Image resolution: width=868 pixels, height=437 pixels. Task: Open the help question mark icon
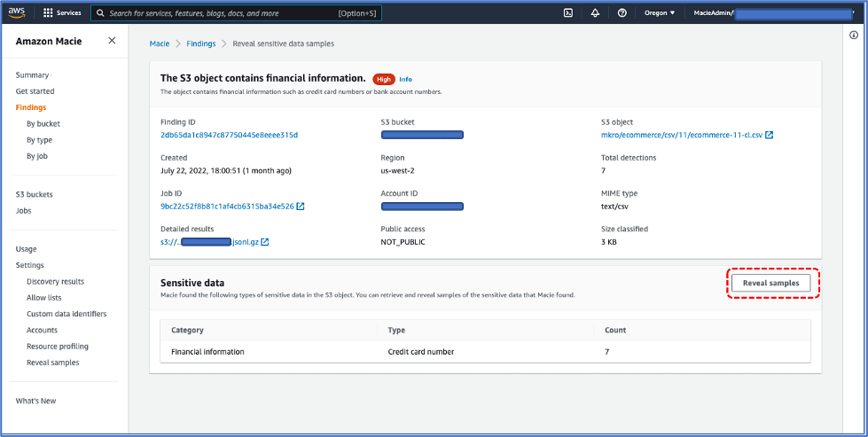point(622,12)
